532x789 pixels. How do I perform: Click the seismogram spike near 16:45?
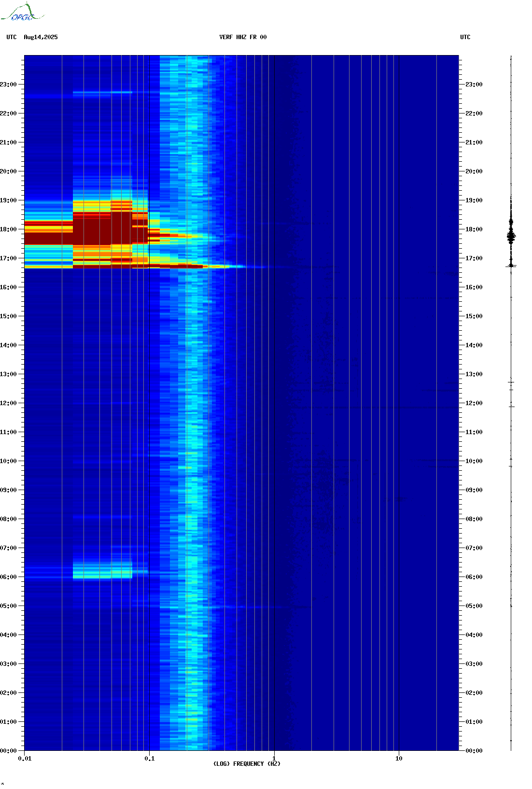click(511, 266)
